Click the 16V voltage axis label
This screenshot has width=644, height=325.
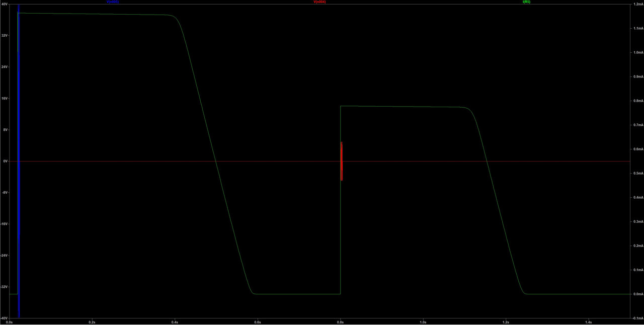click(5, 99)
